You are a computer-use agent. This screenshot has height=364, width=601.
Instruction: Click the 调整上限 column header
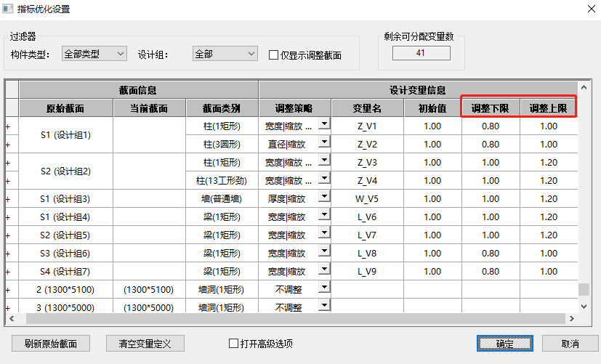click(549, 108)
